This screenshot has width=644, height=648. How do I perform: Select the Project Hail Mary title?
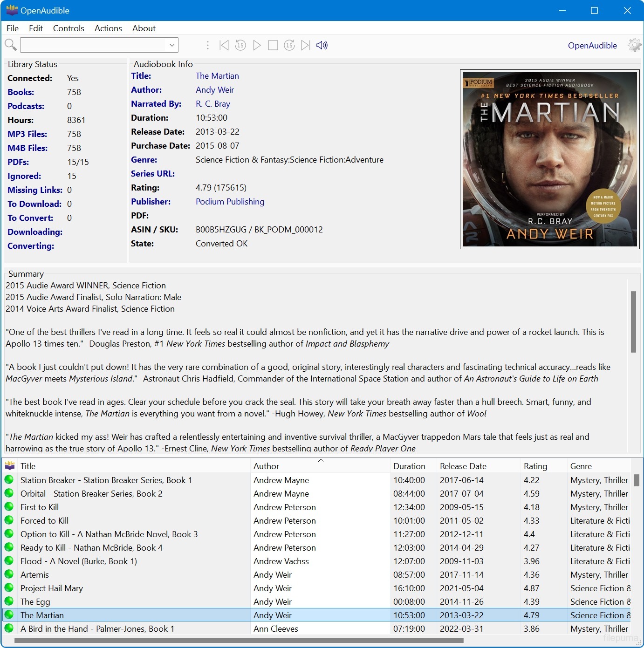[52, 588]
